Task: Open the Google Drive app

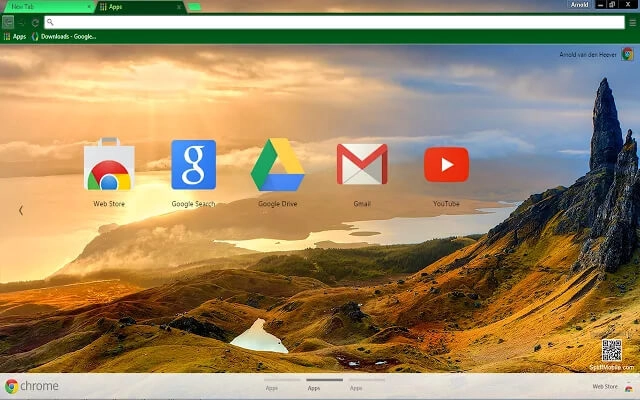Action: (x=278, y=164)
